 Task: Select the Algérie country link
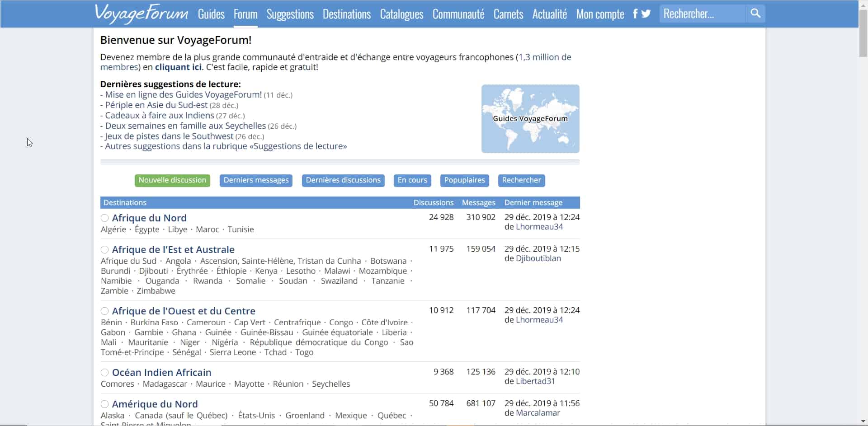pyautogui.click(x=113, y=229)
